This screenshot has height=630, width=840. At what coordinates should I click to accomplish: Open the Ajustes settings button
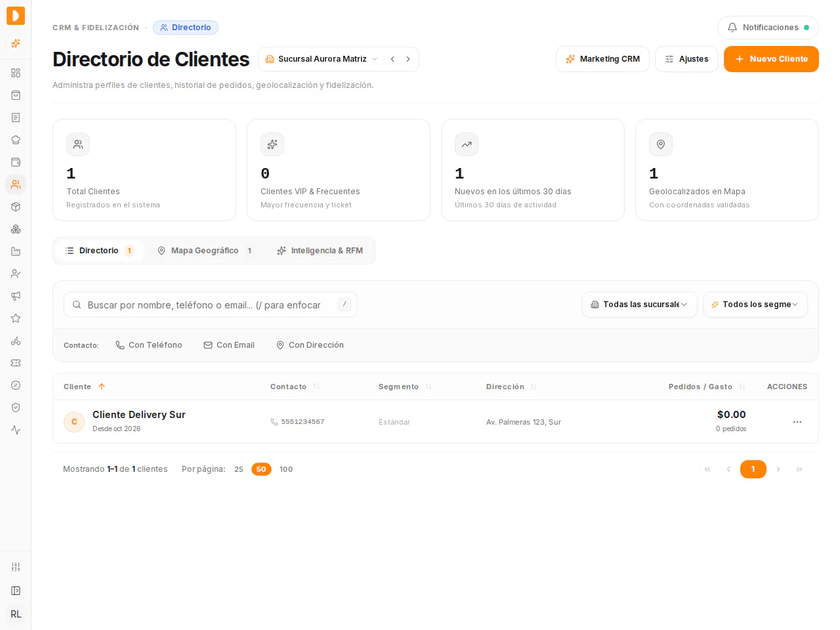(x=686, y=59)
